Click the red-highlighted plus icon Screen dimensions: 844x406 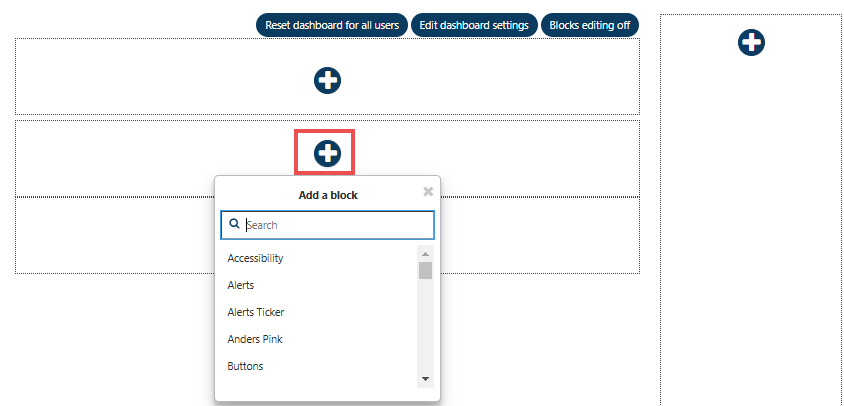[327, 153]
